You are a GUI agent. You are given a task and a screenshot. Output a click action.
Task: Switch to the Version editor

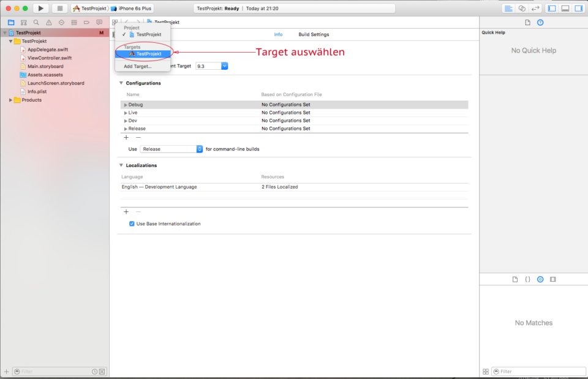pyautogui.click(x=535, y=9)
